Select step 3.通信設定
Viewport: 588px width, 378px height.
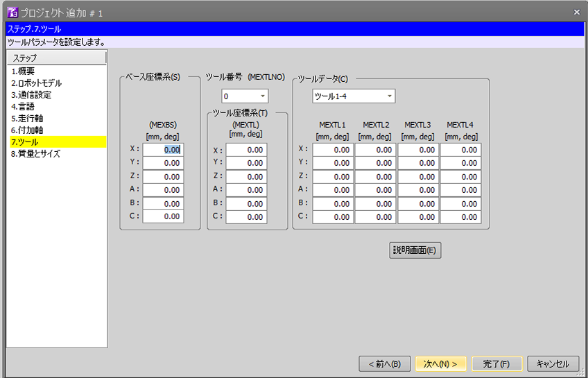pos(31,94)
